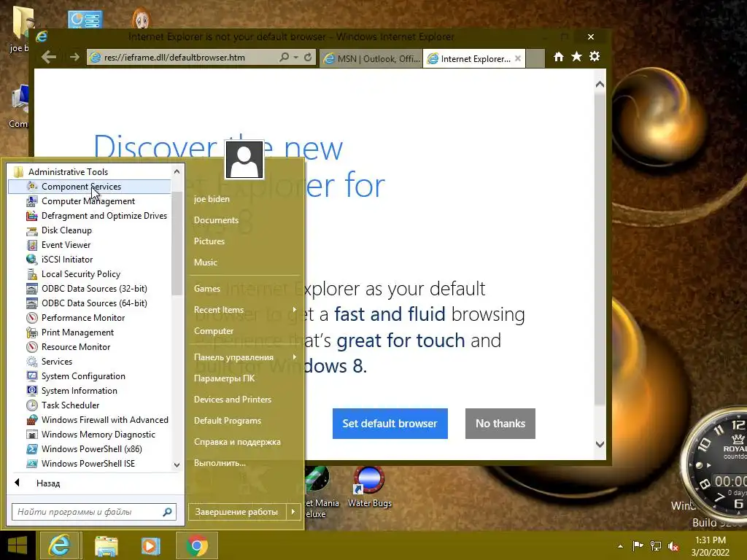Click the Event Viewer icon
747x560 pixels.
tap(32, 245)
